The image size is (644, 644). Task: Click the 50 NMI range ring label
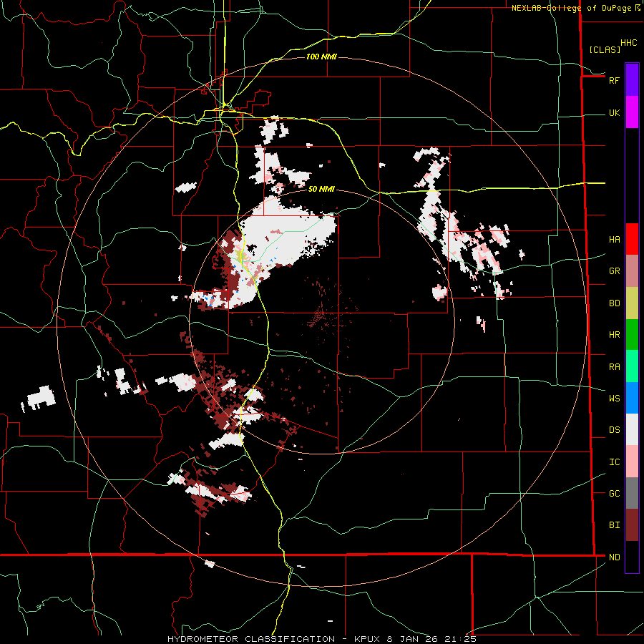pyautogui.click(x=321, y=189)
